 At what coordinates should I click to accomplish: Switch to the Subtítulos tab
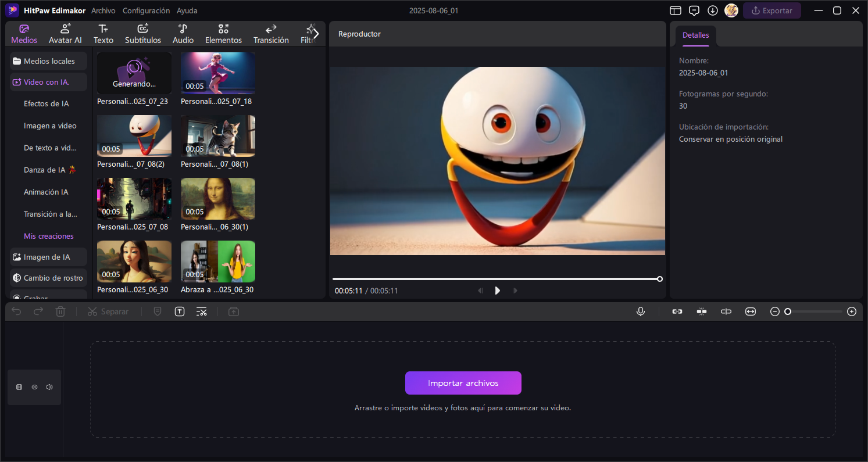coord(143,34)
